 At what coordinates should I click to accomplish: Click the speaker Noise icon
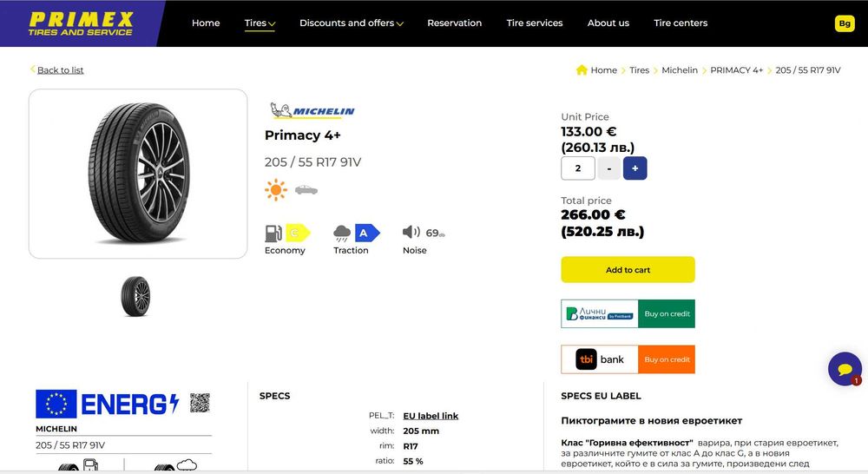(x=411, y=232)
